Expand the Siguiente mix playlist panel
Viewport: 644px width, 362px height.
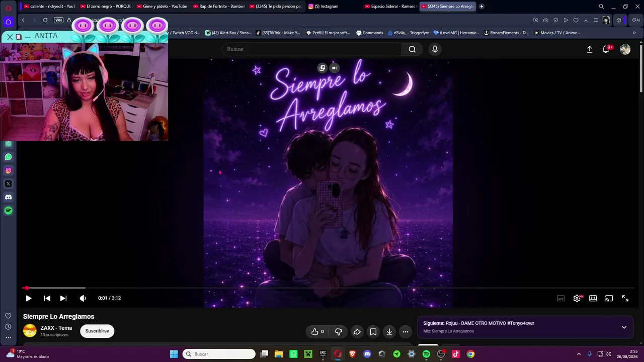pyautogui.click(x=624, y=327)
